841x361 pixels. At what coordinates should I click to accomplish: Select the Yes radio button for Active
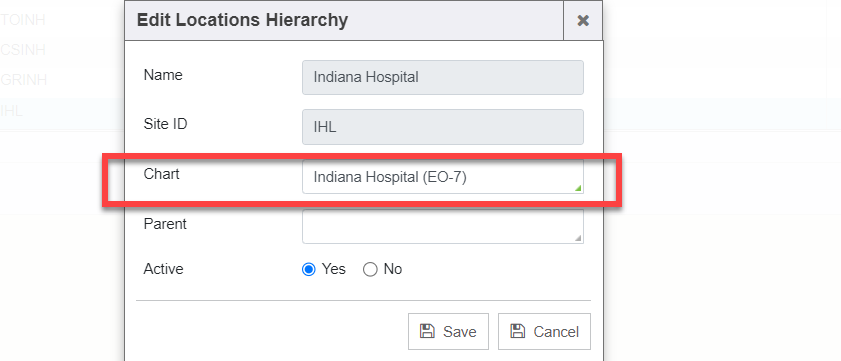(308, 269)
